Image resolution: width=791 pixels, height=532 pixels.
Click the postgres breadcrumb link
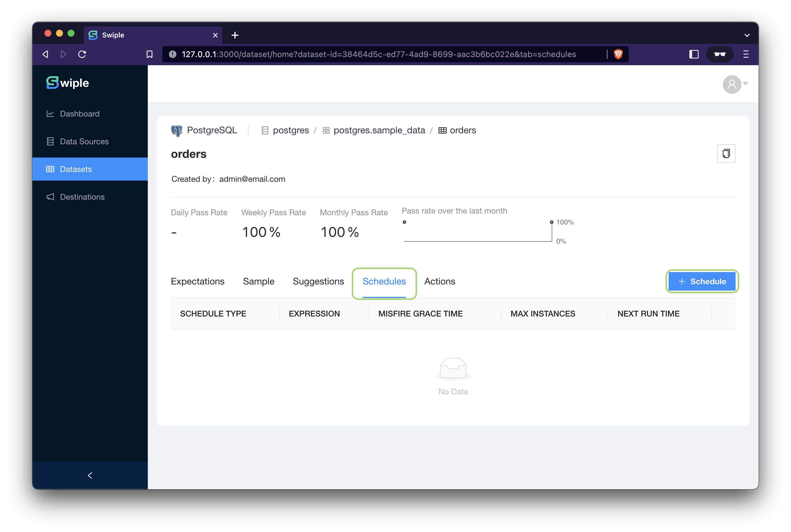click(x=291, y=130)
